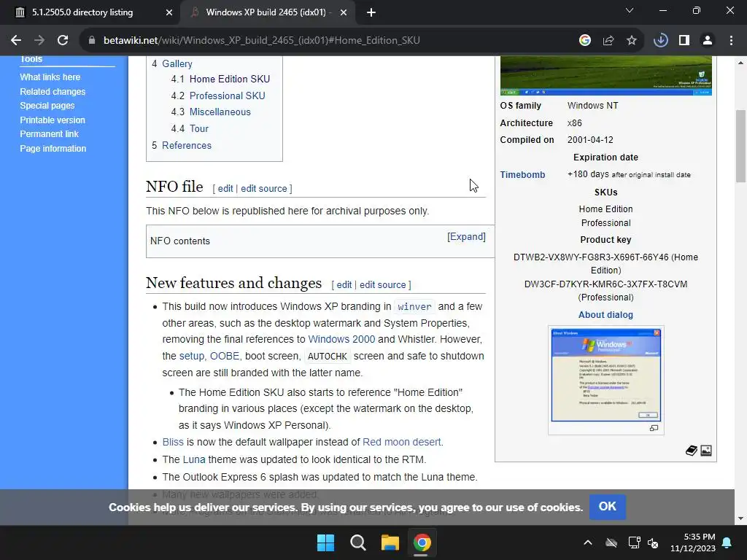Toggle the browser side panel
The height and width of the screenshot is (560, 747).
[x=684, y=41]
